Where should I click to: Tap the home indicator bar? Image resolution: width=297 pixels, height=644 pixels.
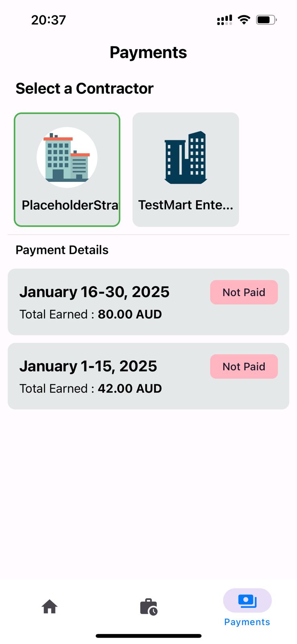tap(148, 636)
